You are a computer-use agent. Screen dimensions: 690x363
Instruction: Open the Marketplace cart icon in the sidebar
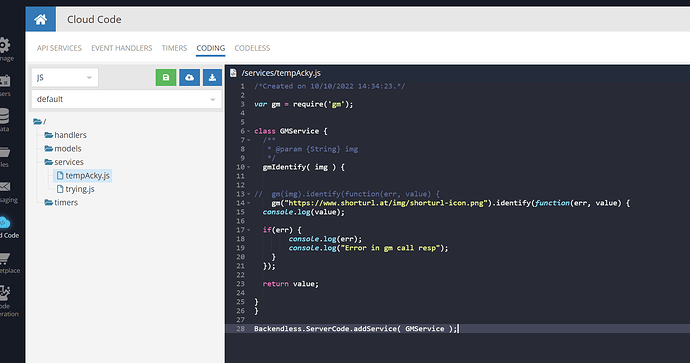click(x=5, y=258)
